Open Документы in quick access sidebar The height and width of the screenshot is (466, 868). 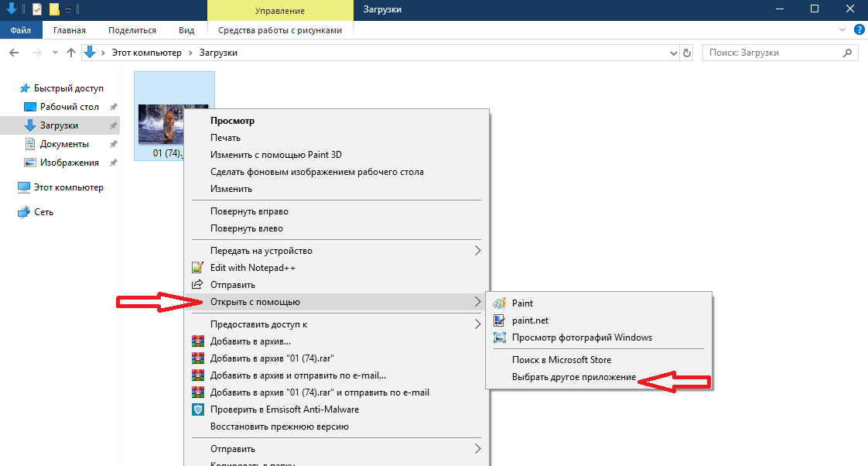[64, 144]
